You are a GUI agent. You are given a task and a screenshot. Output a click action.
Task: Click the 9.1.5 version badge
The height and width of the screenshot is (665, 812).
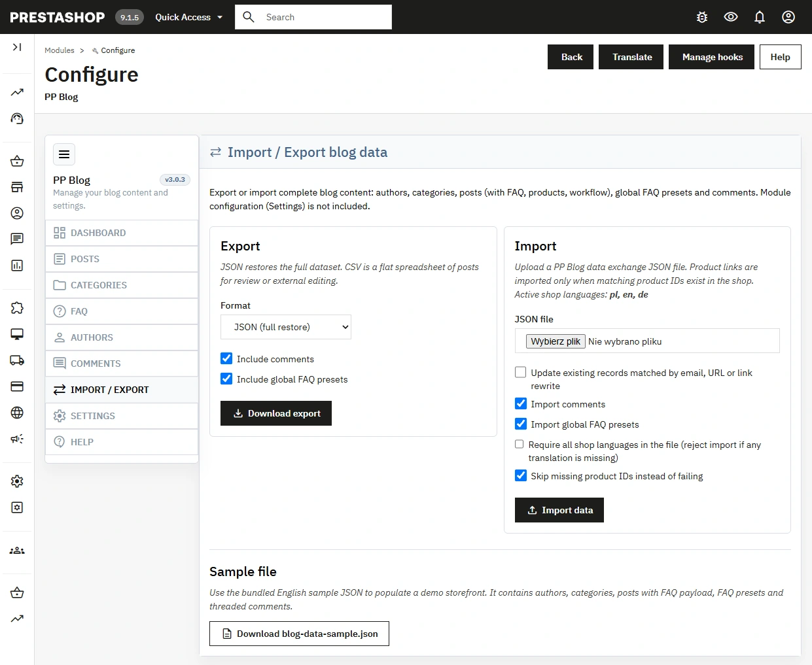(x=130, y=17)
